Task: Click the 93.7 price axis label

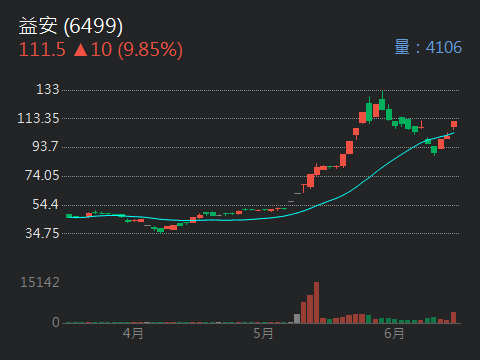Action: click(46, 146)
